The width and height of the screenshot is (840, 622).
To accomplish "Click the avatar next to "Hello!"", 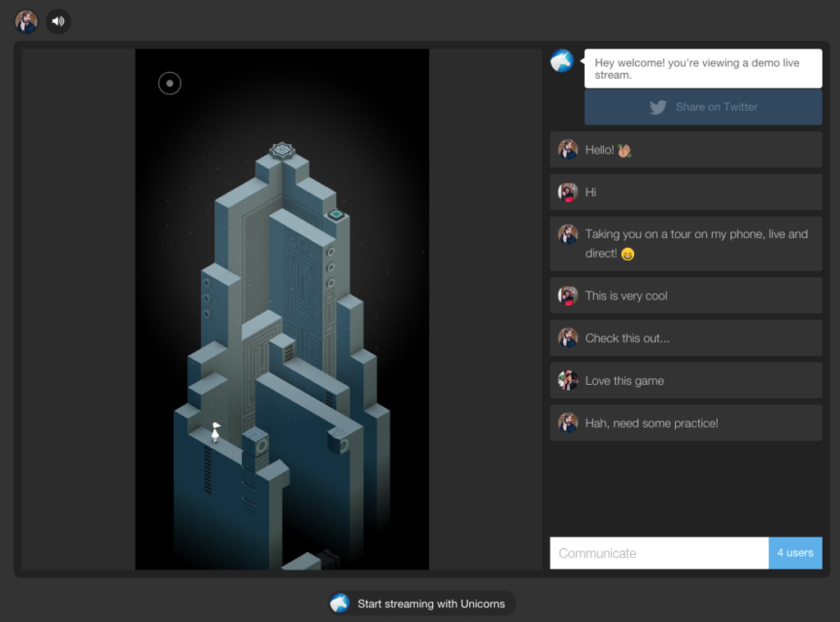I will pyautogui.click(x=568, y=150).
